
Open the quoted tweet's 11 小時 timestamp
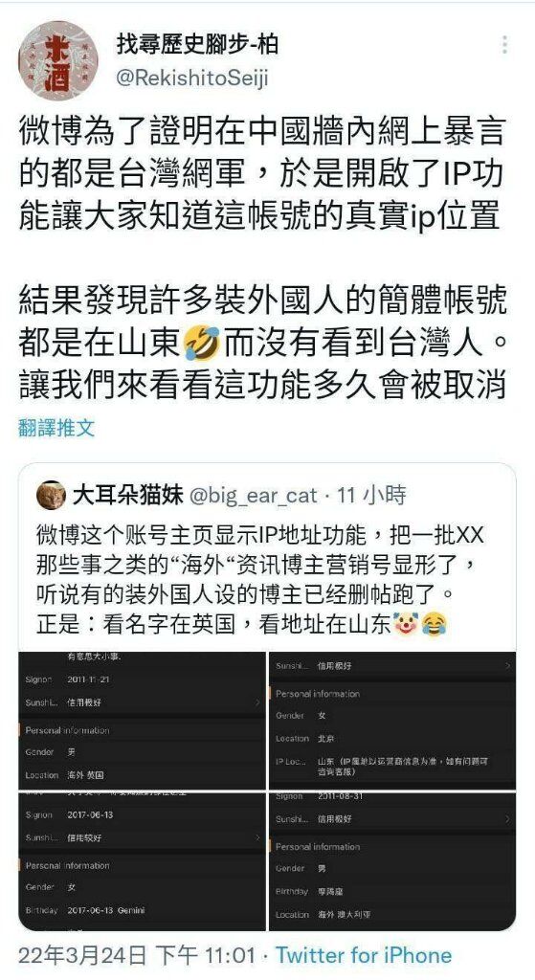(x=371, y=496)
